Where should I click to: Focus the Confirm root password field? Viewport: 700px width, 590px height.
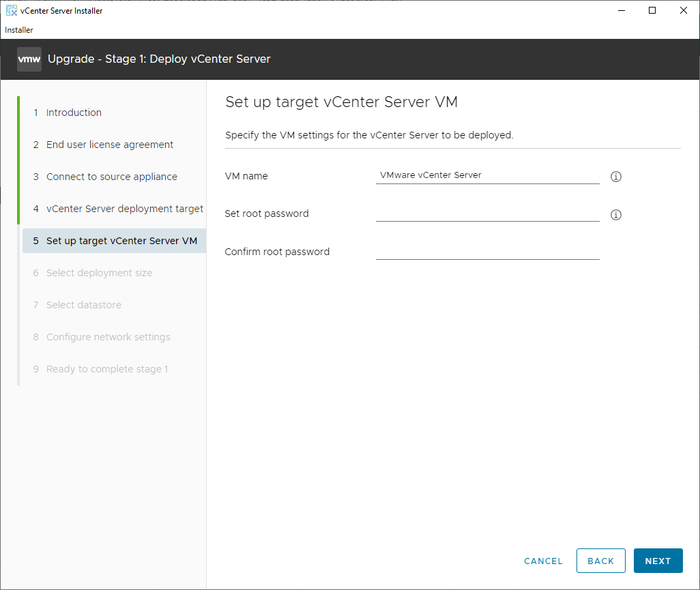(x=487, y=252)
